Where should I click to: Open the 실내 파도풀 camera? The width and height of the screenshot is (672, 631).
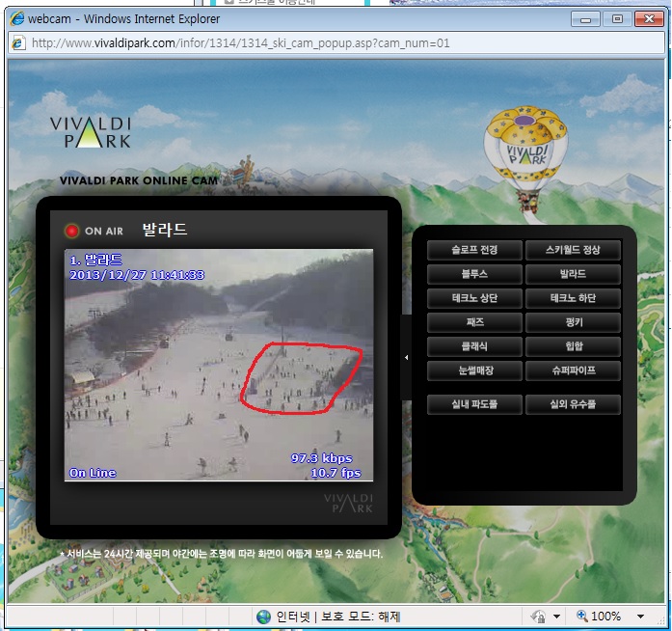point(474,404)
